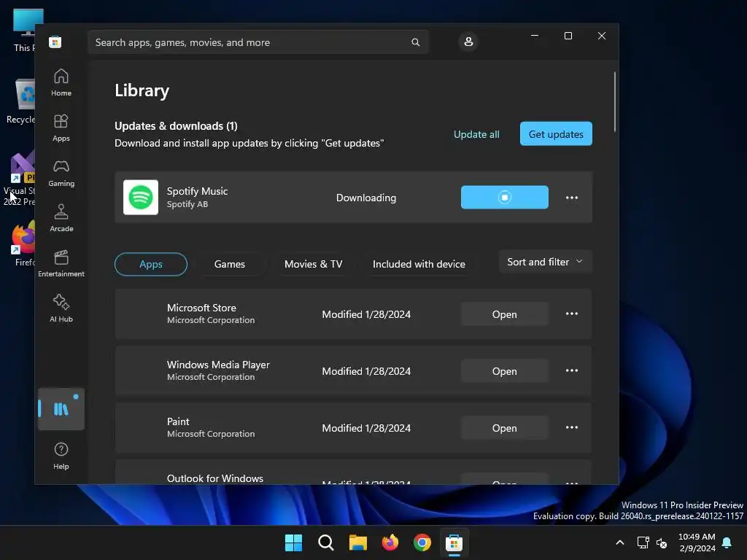This screenshot has width=747, height=560.
Task: Open File Explorer from the taskbar
Action: pyautogui.click(x=357, y=542)
